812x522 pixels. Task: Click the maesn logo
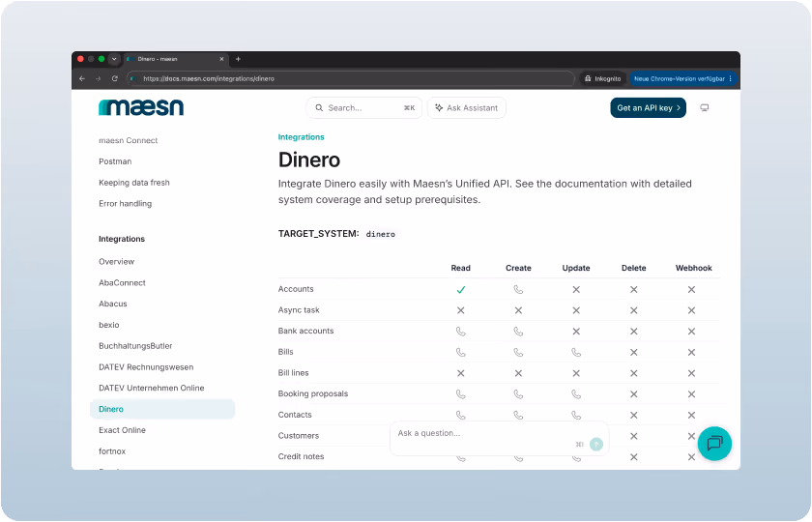pos(141,107)
